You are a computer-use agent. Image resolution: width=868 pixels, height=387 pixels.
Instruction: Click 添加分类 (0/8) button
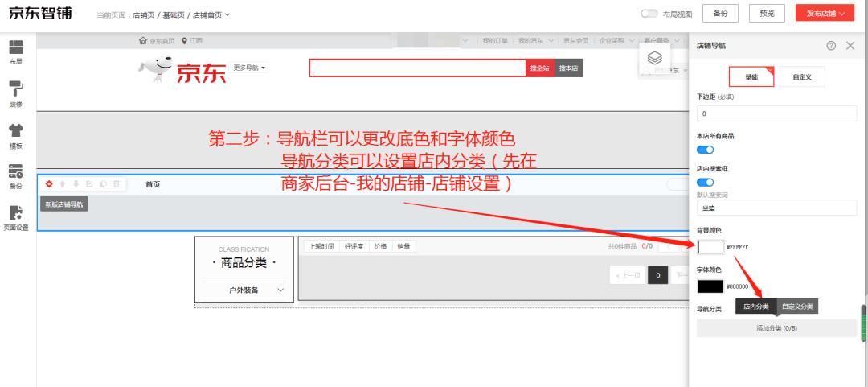776,328
